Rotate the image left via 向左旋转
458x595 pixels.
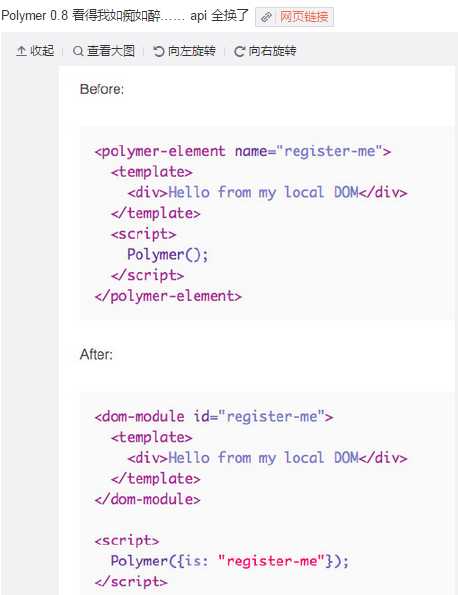[184, 51]
